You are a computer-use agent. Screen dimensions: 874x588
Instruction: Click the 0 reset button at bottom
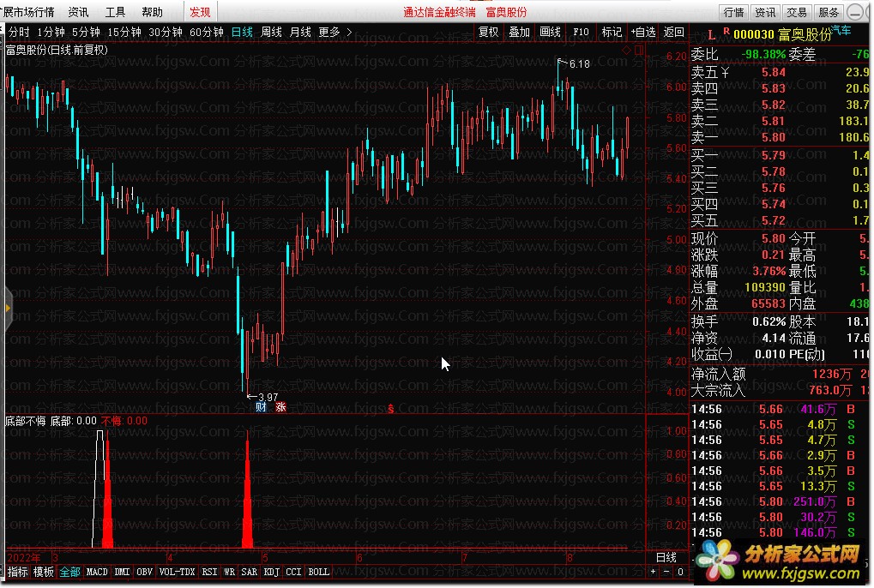tap(680, 572)
